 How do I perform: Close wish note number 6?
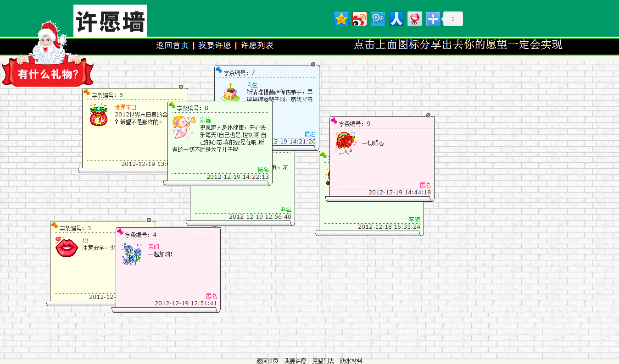click(x=181, y=87)
